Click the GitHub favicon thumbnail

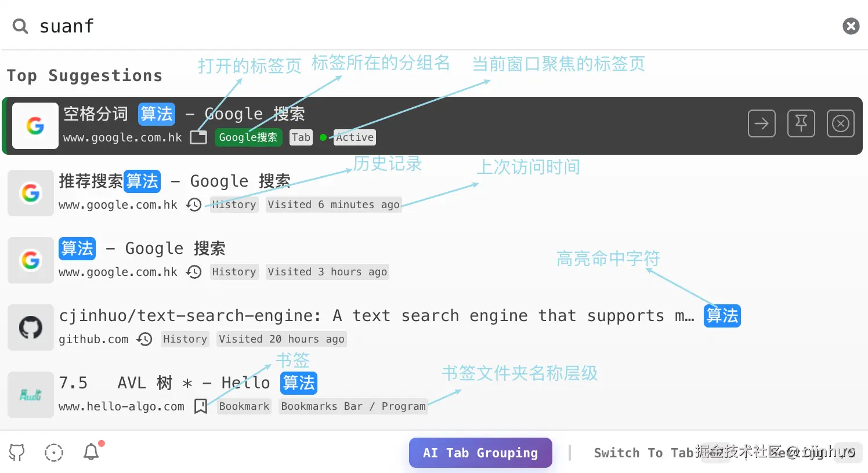31,328
